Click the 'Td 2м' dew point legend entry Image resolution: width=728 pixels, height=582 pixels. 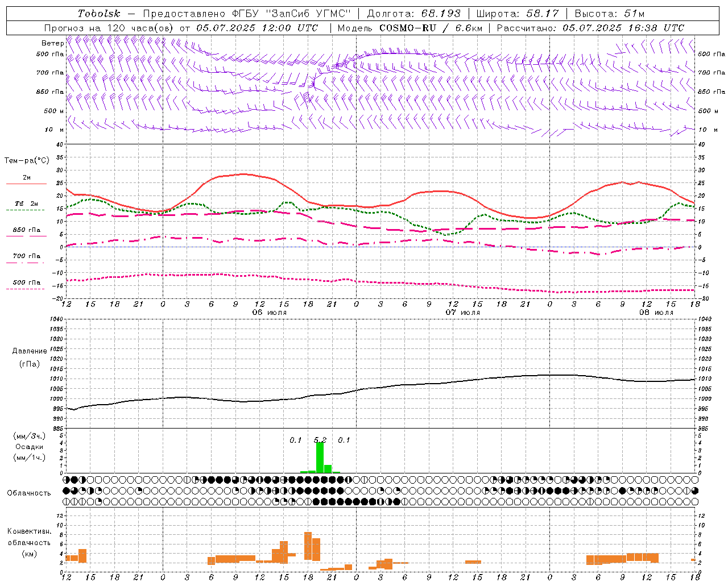click(x=27, y=203)
